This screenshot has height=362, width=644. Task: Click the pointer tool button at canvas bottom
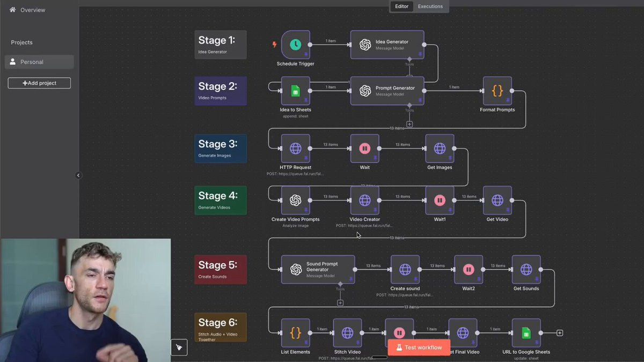(x=179, y=348)
